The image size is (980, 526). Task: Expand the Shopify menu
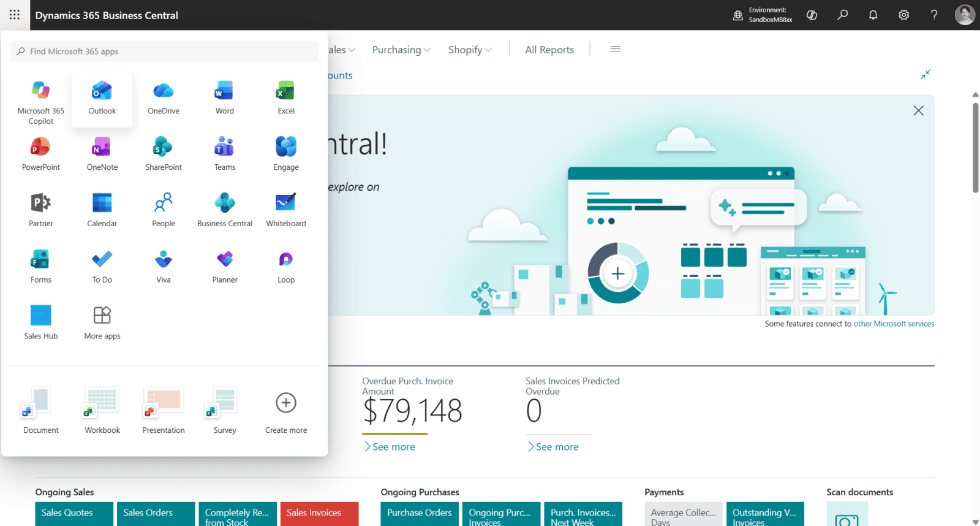470,50
